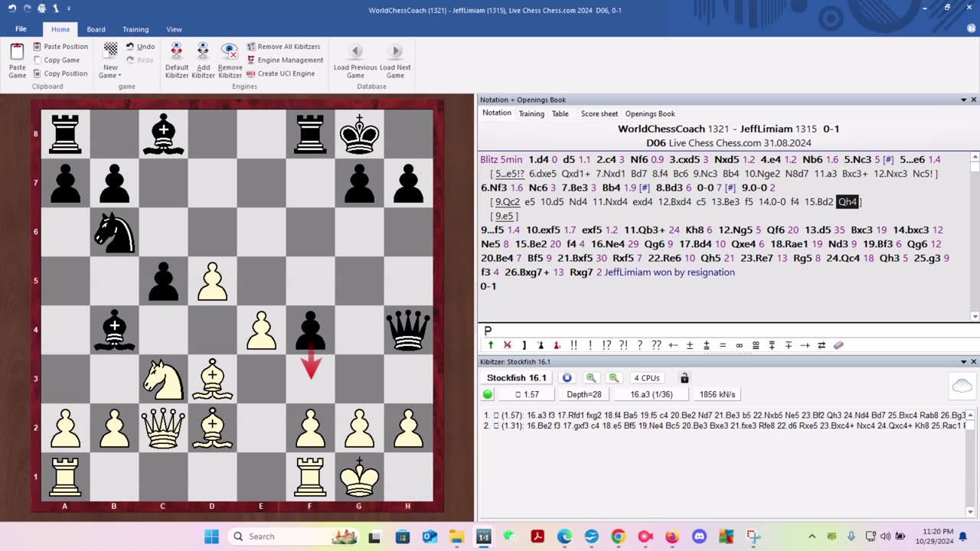Switch to the Training ribbon tab
The height and width of the screenshot is (551, 980).
[136, 29]
